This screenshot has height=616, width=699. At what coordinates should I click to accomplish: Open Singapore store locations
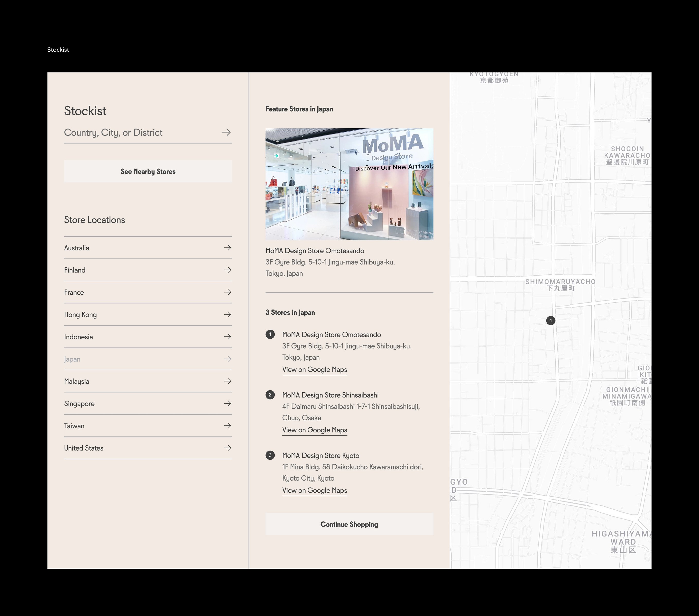tap(148, 404)
